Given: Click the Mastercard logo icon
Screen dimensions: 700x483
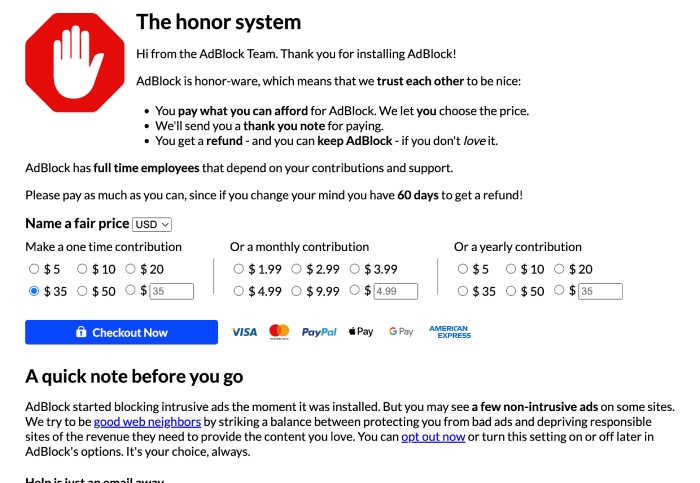Looking at the screenshot, I should click(x=279, y=332).
